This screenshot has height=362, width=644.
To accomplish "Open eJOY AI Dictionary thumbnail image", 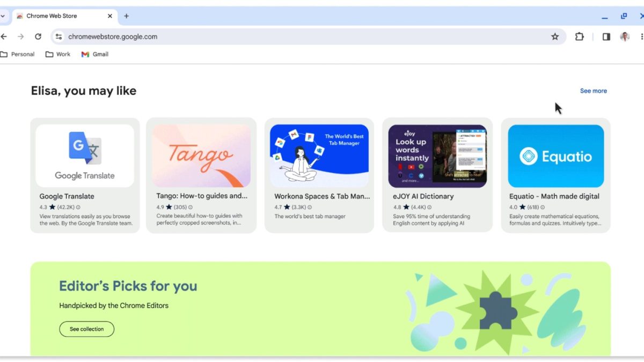I will coord(437,156).
